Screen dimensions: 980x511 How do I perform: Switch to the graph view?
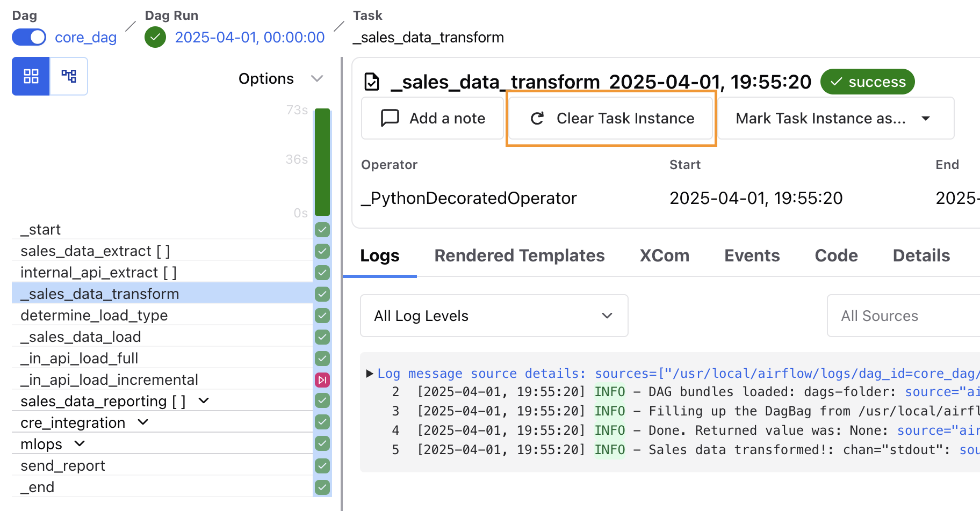69,76
